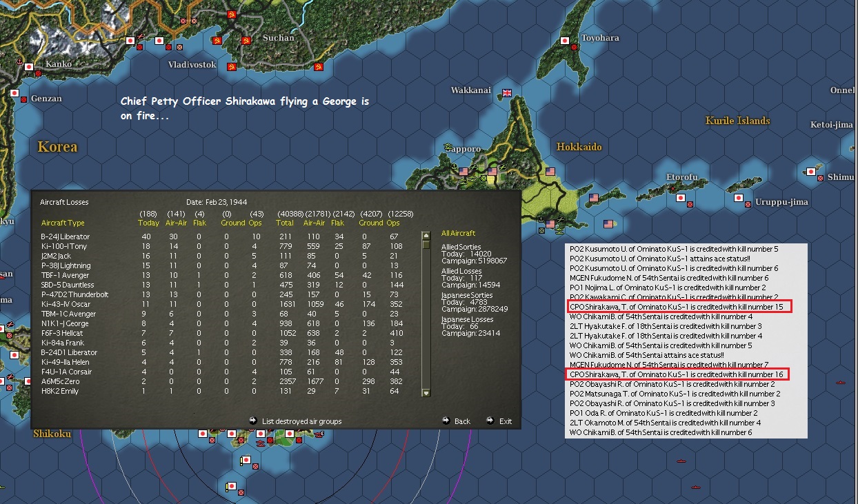Click the British flag at Wakkanai

tap(508, 93)
